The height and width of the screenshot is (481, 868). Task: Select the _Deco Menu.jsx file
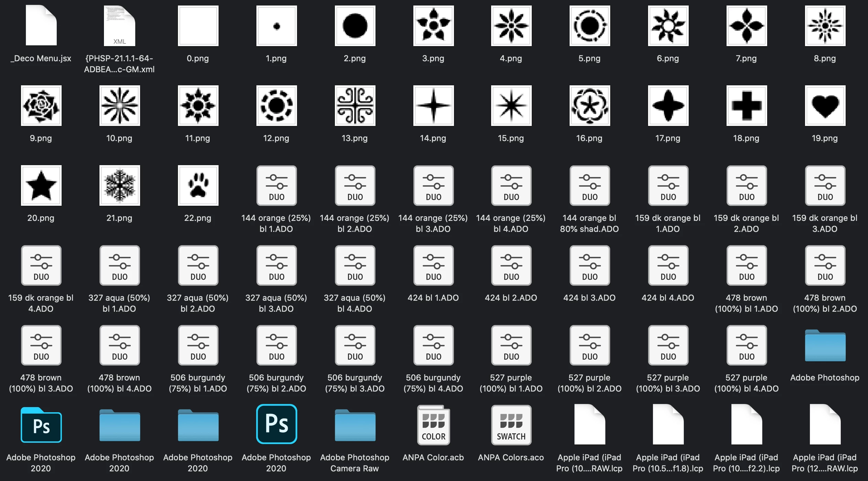41,26
